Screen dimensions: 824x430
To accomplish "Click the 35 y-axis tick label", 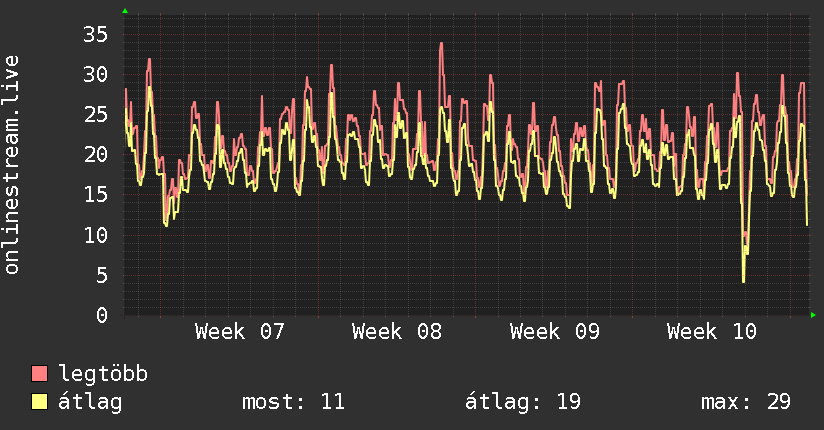I will click(x=96, y=35).
